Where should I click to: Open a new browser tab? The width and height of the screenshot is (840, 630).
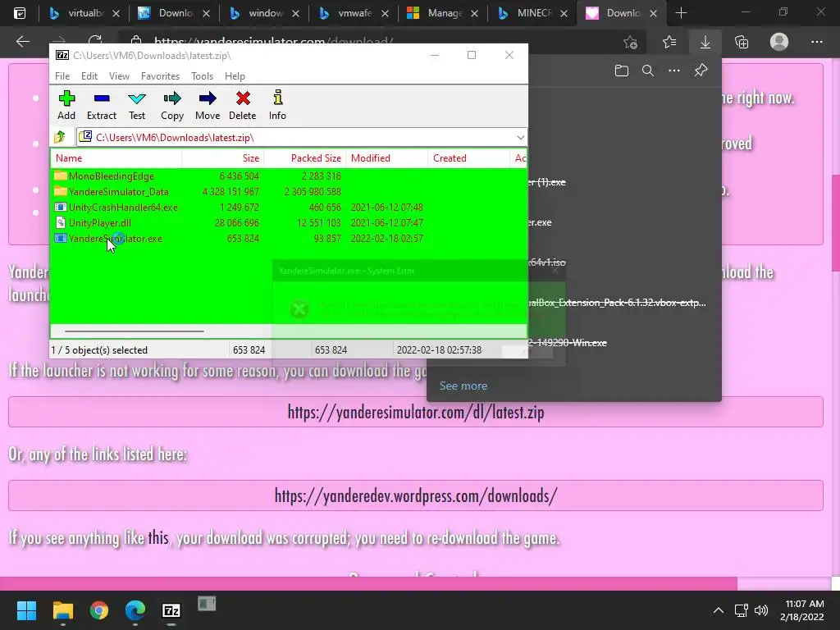coord(681,13)
